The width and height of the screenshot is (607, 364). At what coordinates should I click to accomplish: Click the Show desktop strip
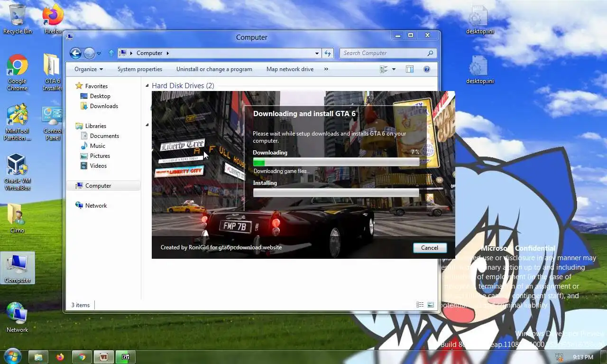tap(604, 357)
